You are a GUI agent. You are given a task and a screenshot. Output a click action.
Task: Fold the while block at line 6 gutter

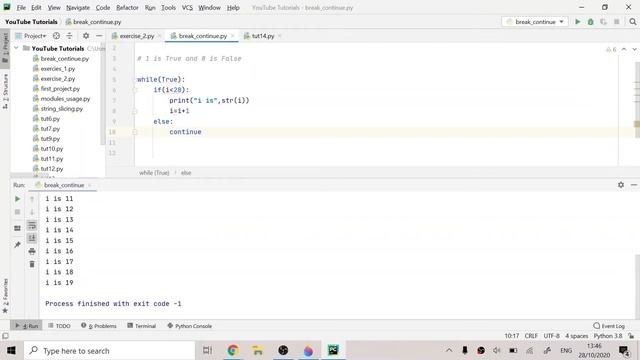[x=135, y=90]
